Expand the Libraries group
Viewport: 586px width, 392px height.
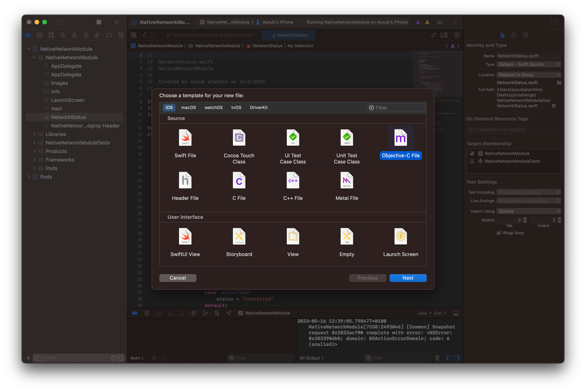click(x=34, y=134)
